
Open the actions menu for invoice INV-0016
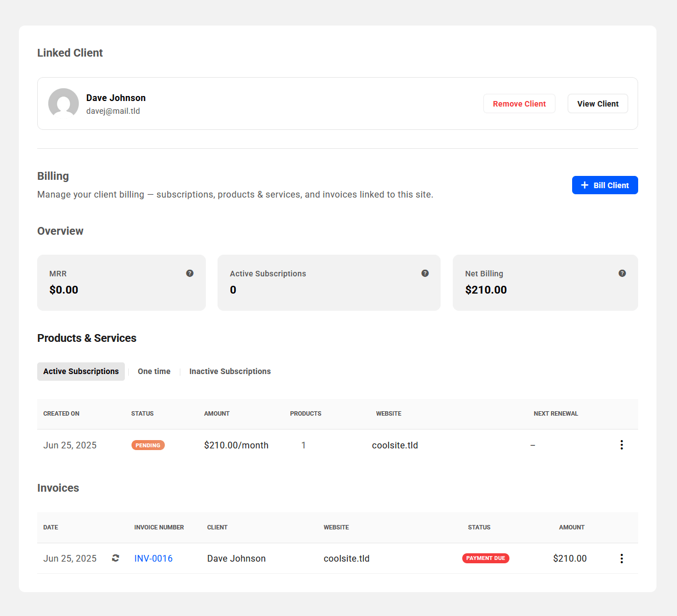tap(622, 558)
